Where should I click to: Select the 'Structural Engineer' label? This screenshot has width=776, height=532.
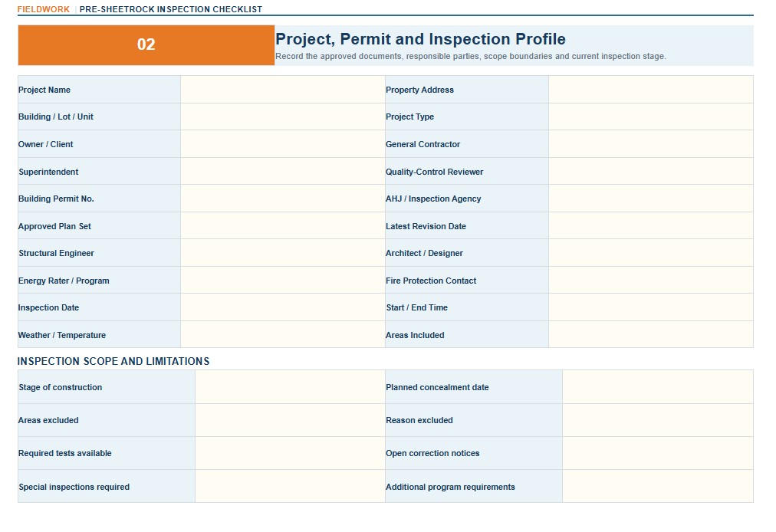(x=56, y=254)
